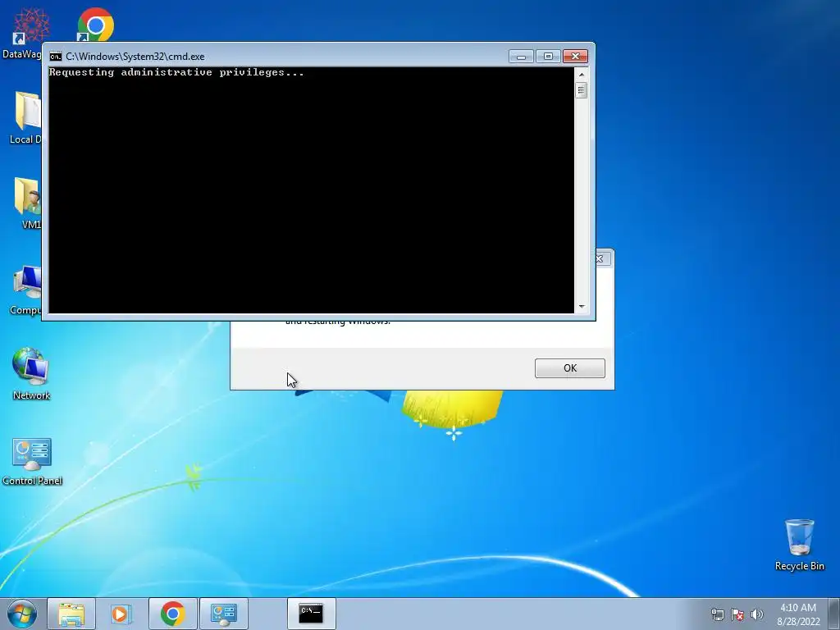Open Chrome from the taskbar
This screenshot has width=840, height=630.
pos(172,614)
